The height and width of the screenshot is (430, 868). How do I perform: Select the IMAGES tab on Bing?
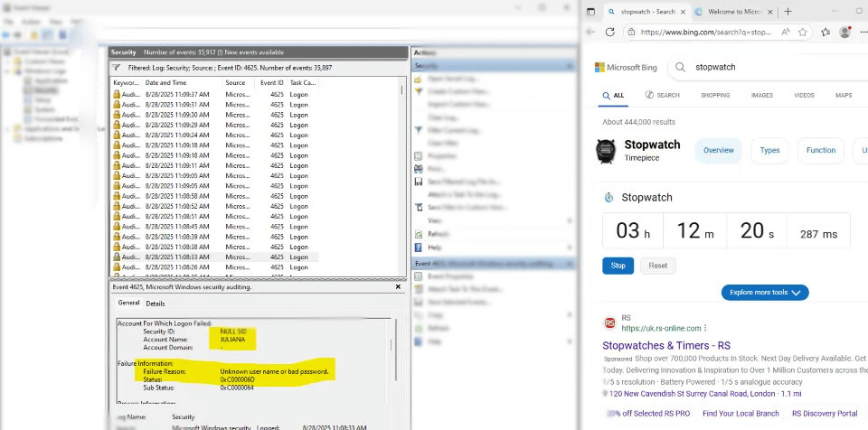pyautogui.click(x=761, y=95)
